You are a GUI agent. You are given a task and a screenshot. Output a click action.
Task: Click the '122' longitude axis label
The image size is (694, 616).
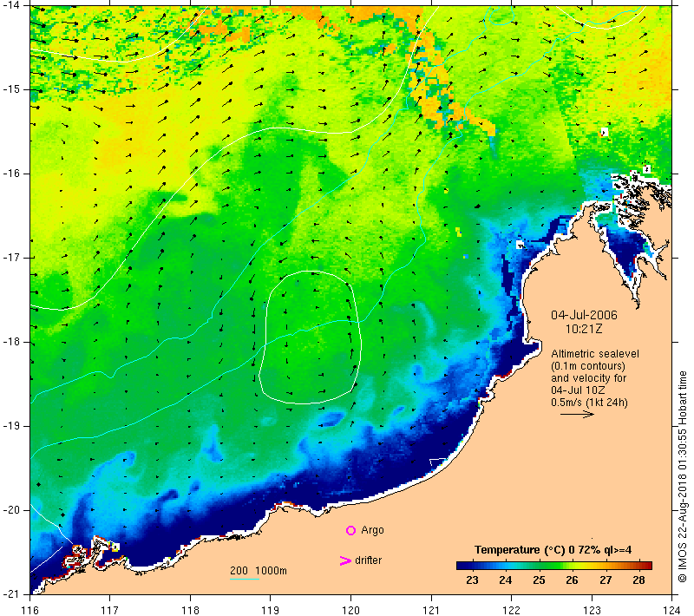tap(511, 610)
